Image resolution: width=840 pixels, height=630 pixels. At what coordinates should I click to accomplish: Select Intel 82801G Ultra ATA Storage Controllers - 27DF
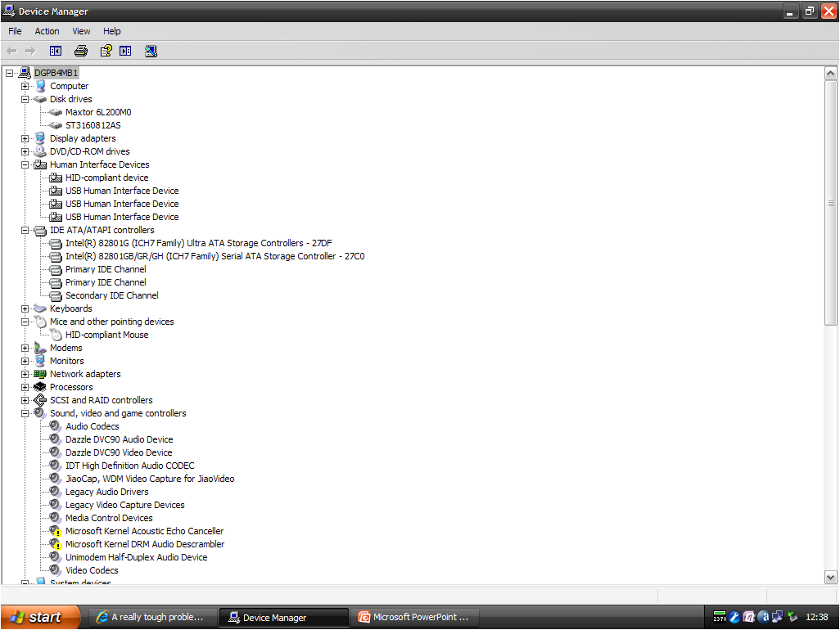199,243
